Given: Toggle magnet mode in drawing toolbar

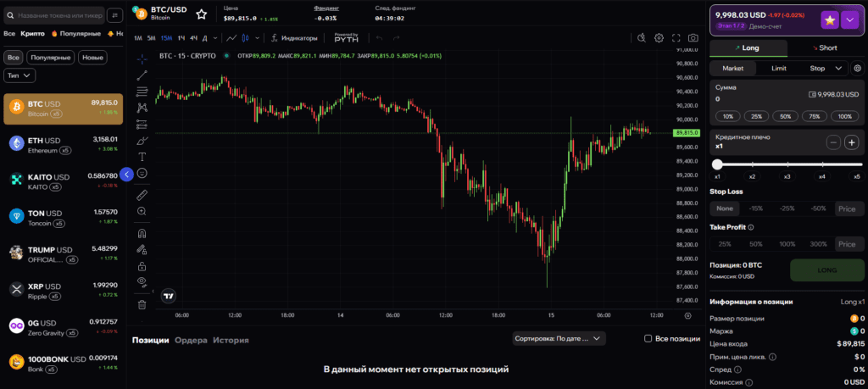Looking at the screenshot, I should click(142, 234).
